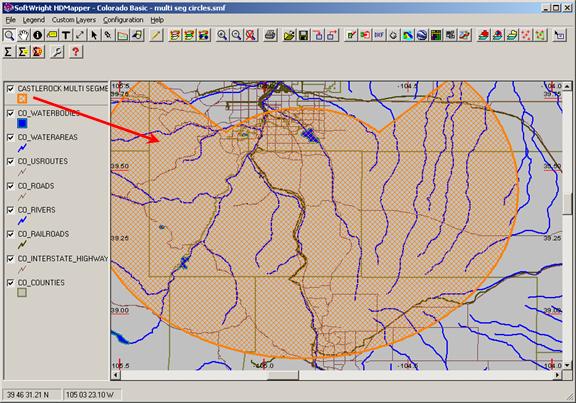This screenshot has width=576, height=403.
Task: Click the Google Earth globe icon
Action: pos(422,35)
